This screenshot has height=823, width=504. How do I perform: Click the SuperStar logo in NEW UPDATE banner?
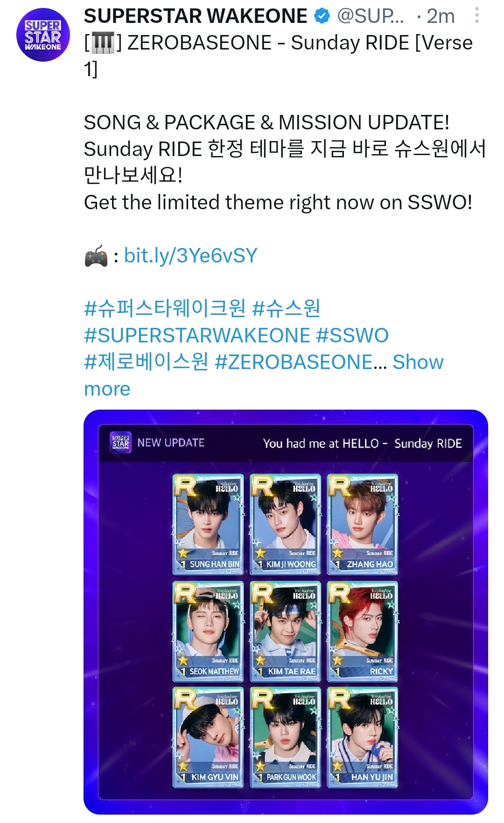click(x=121, y=442)
